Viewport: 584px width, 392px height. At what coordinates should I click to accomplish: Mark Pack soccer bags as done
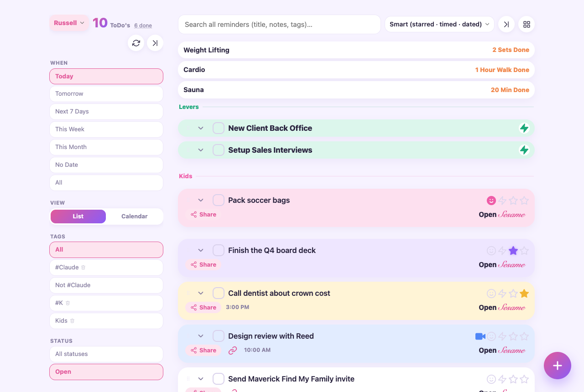click(x=219, y=200)
